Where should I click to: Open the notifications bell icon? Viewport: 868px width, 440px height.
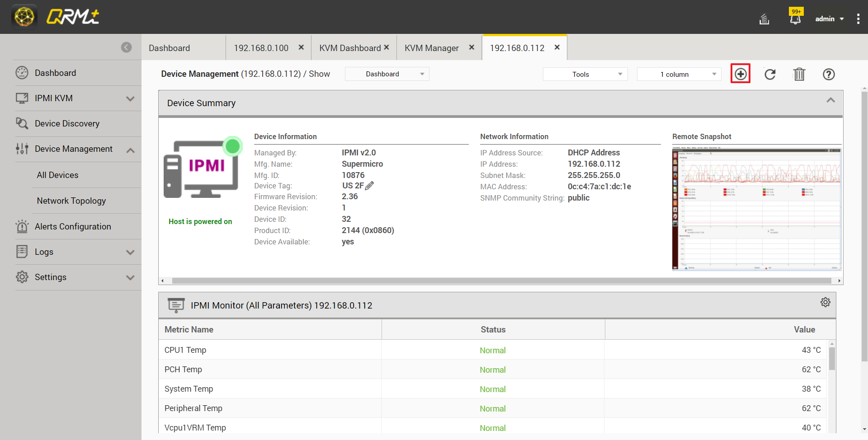coord(795,19)
